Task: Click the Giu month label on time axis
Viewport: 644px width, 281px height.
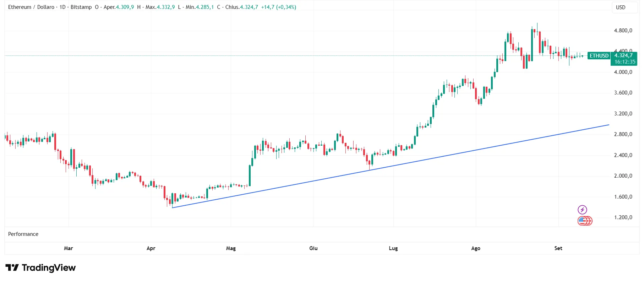Action: tap(313, 248)
